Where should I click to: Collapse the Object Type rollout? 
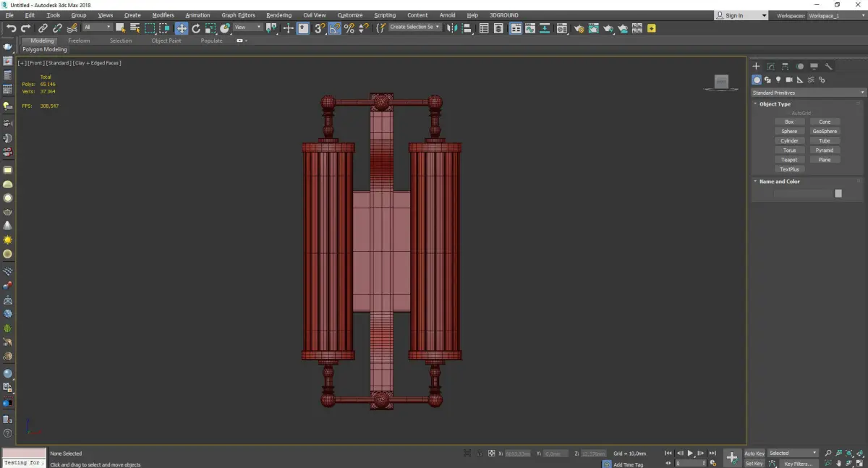click(775, 104)
